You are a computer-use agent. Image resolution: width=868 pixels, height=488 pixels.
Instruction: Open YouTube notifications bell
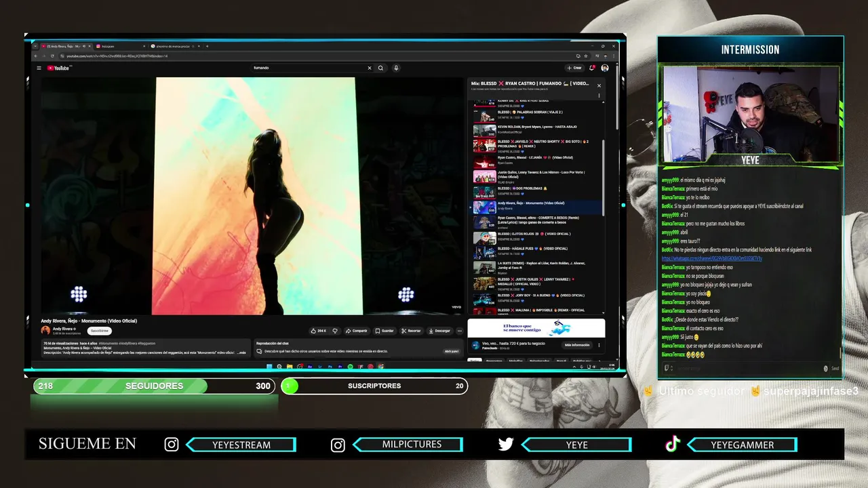[x=592, y=68]
